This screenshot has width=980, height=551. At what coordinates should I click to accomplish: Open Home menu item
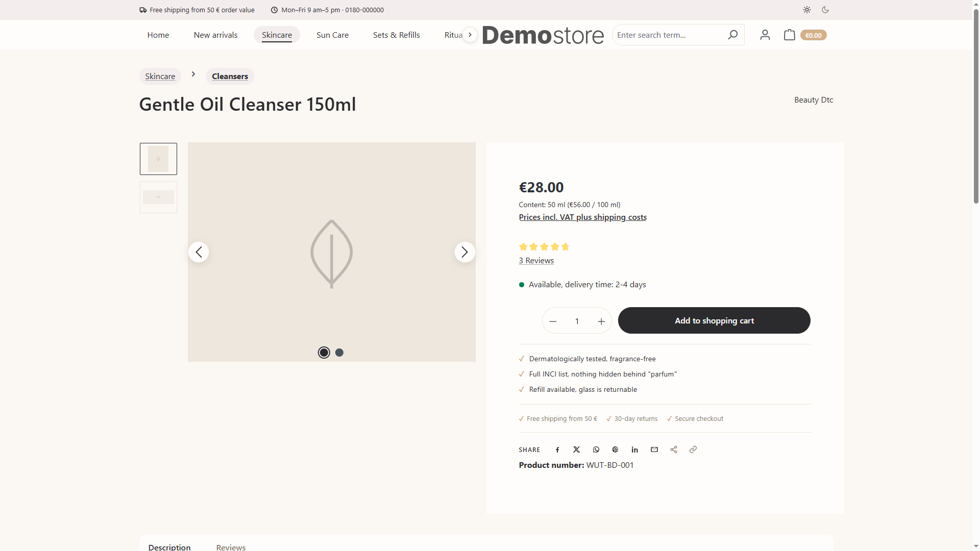click(158, 35)
